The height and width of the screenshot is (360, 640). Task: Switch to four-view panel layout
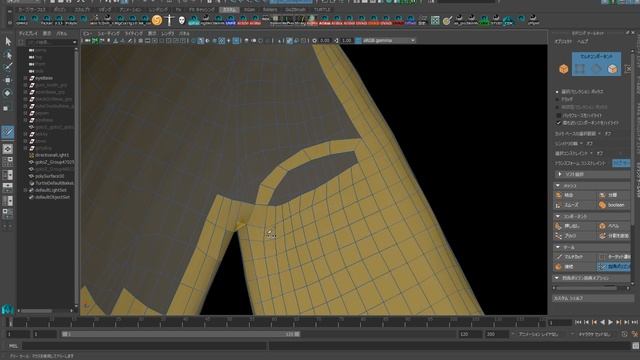(x=7, y=162)
